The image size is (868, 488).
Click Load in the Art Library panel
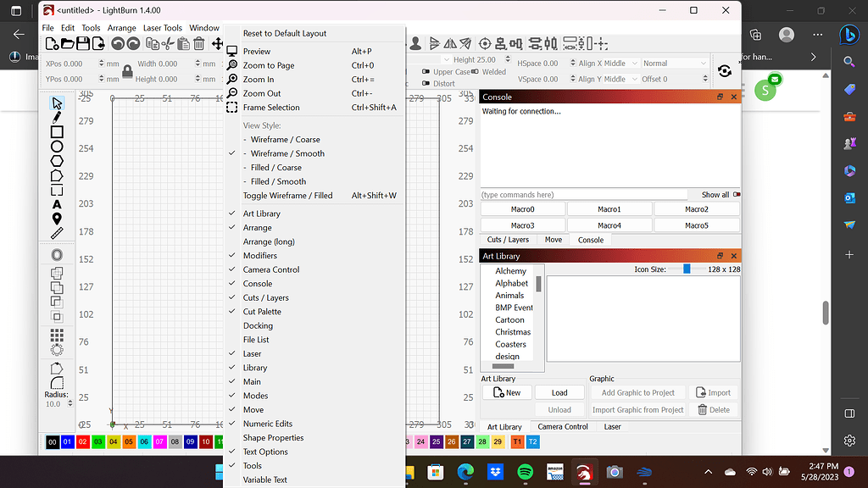(559, 392)
